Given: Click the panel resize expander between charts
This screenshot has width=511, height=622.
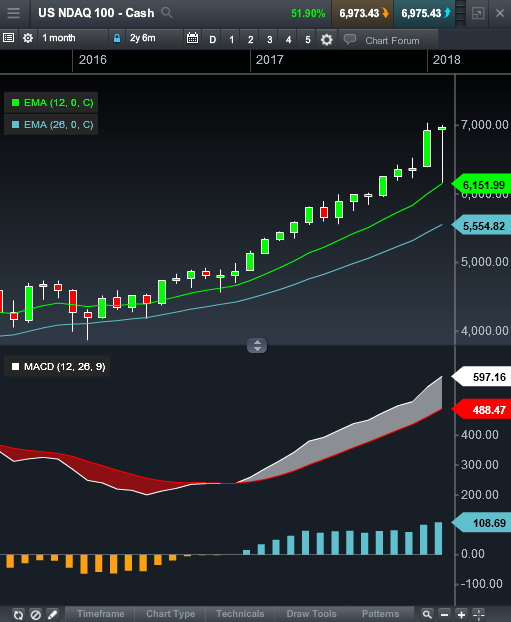Looking at the screenshot, I should click(x=257, y=345).
